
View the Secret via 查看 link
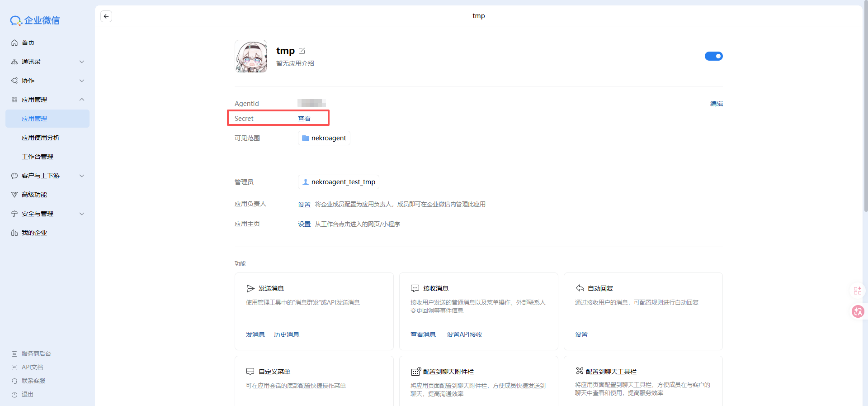(304, 119)
